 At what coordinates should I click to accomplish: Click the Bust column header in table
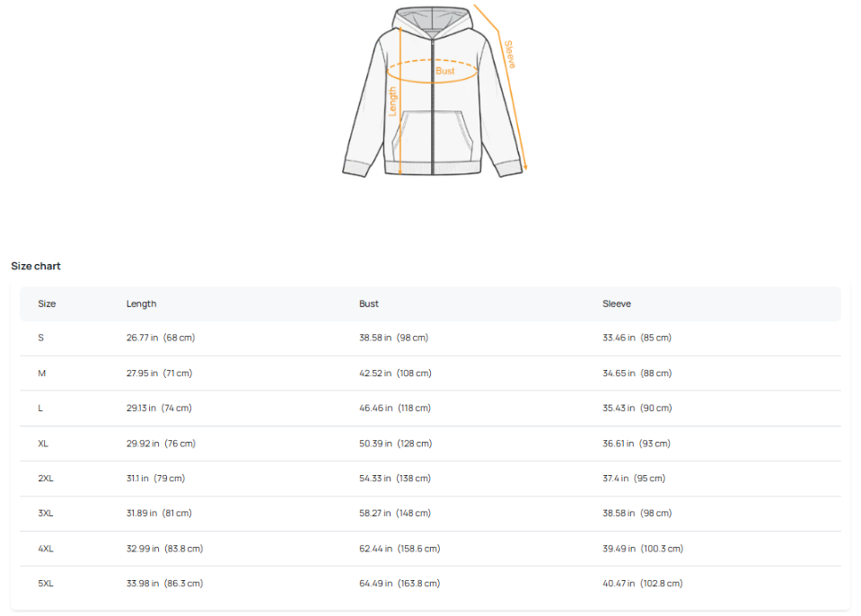pos(369,304)
